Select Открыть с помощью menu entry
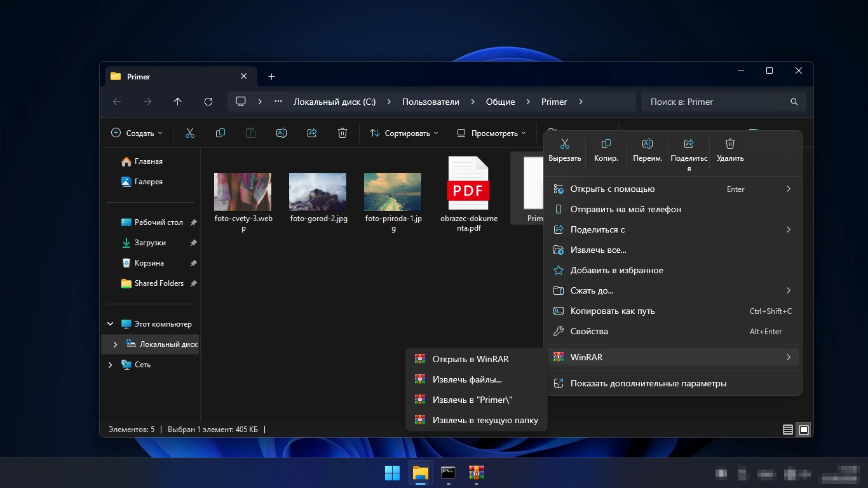Viewport: 868px width, 488px height. (673, 189)
